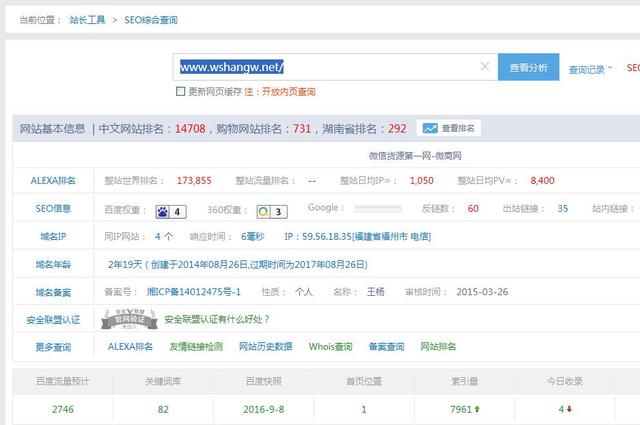The height and width of the screenshot is (425, 640).
Task: Click the 域名IP row label
Action: pos(53,236)
